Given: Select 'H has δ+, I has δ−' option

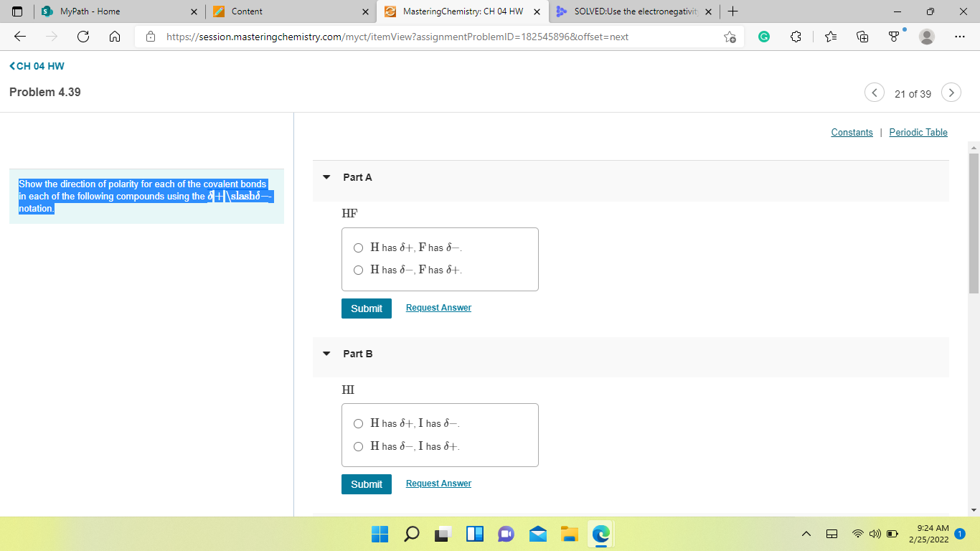Looking at the screenshot, I should tap(358, 423).
